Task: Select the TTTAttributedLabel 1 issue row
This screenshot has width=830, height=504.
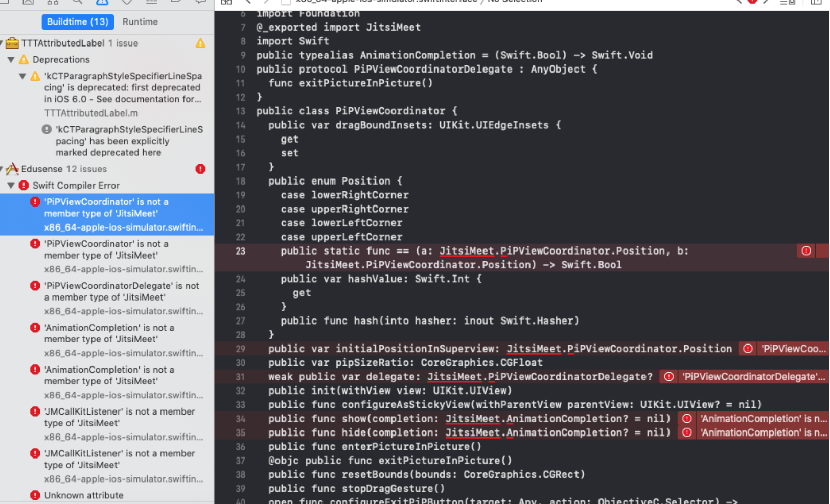Action: (x=107, y=43)
